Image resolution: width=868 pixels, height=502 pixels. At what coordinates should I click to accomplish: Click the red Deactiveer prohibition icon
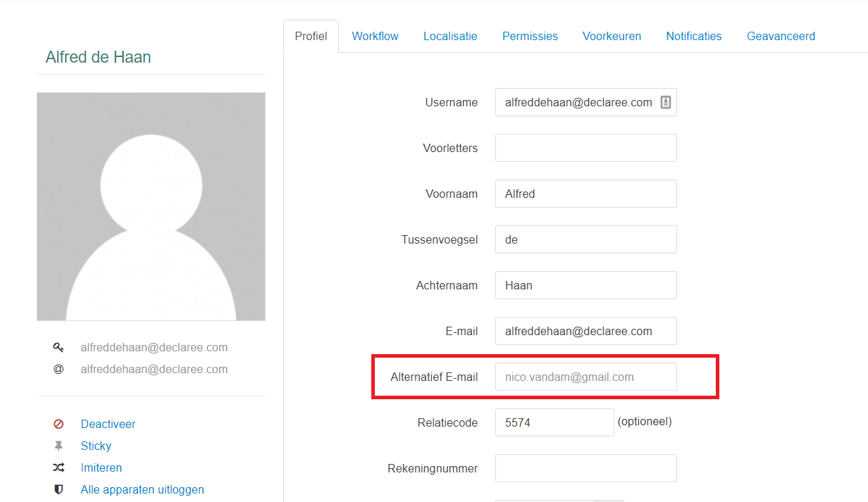[x=58, y=425]
